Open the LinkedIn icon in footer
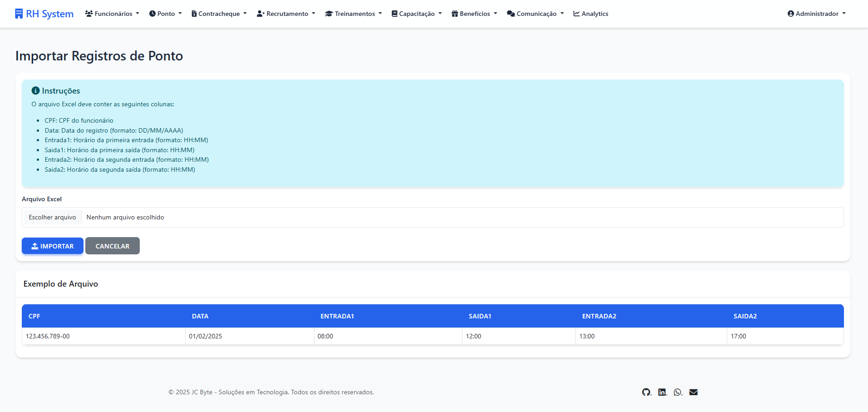Image resolution: width=868 pixels, height=412 pixels. tap(662, 392)
